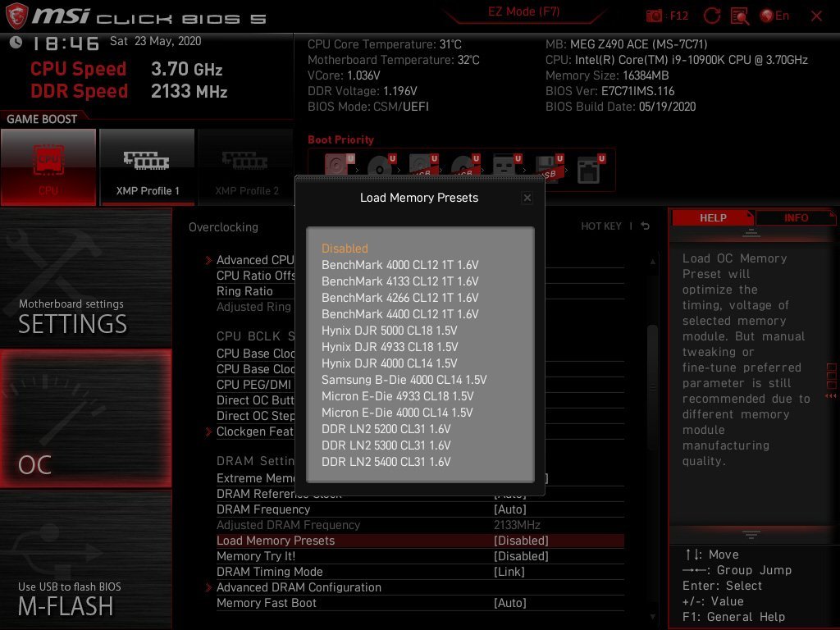Viewport: 840px width, 630px height.
Task: Choose DDR LN2 5200 CL31 1.6V preset
Action: point(386,429)
